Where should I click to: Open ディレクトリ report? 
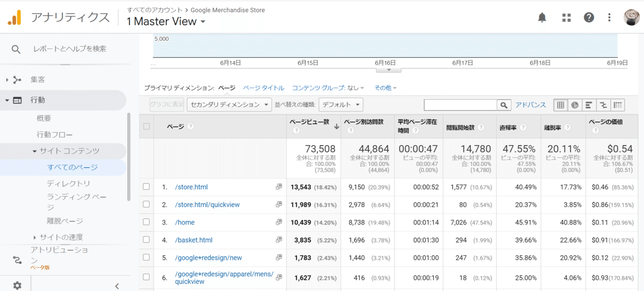(x=68, y=183)
